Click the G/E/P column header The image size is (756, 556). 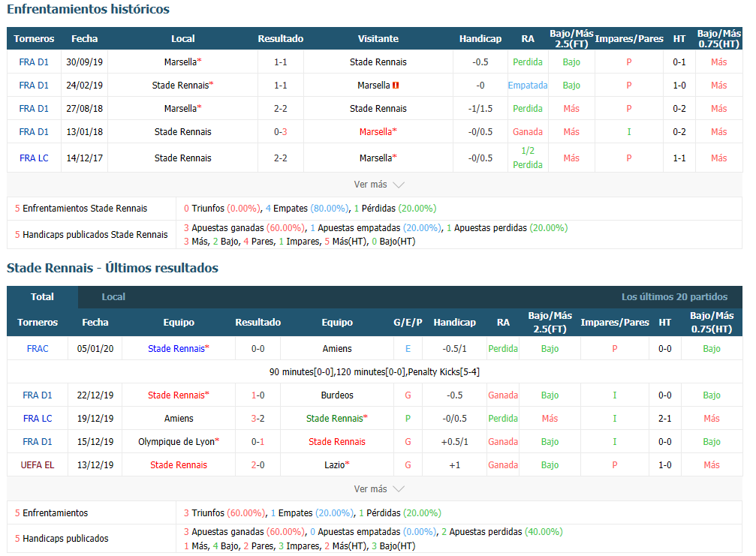click(408, 323)
